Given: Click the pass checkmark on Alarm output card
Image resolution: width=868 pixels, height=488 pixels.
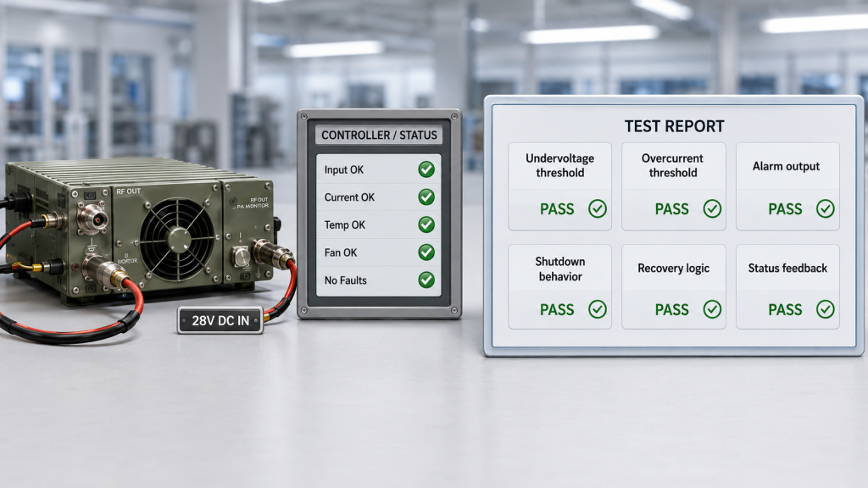Looking at the screenshot, I should [826, 208].
